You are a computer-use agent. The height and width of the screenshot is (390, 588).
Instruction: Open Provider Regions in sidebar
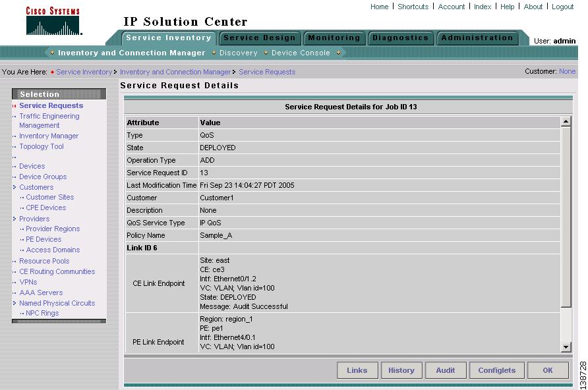click(x=53, y=229)
